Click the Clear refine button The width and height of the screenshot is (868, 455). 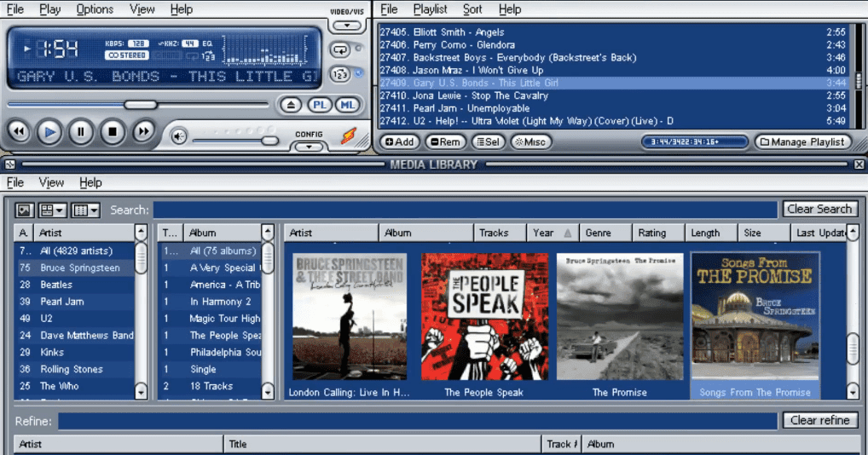820,420
